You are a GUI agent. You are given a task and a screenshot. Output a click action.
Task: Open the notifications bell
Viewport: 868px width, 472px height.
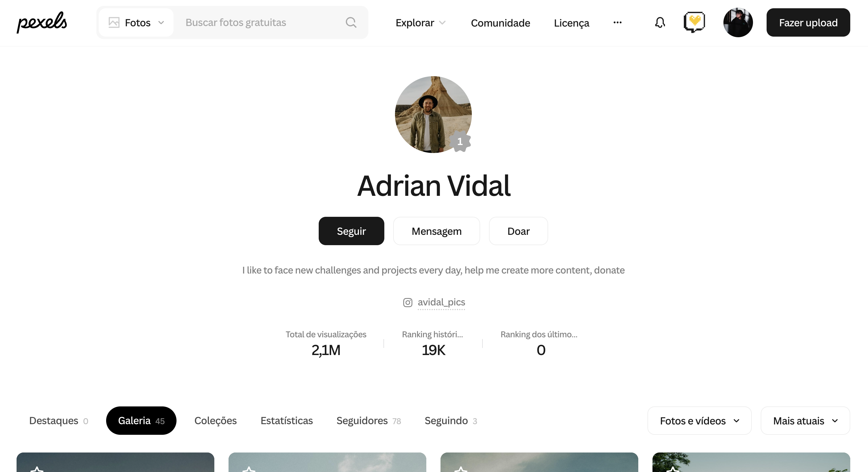(x=660, y=22)
